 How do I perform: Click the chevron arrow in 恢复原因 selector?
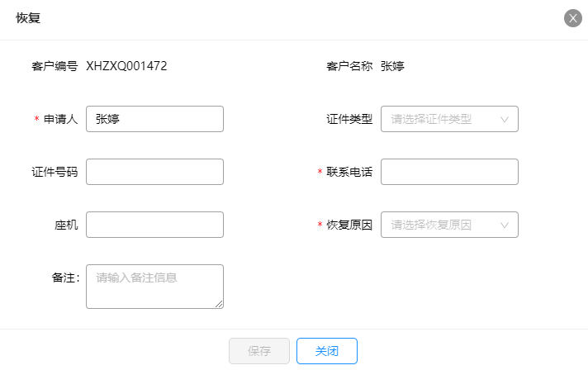pos(505,225)
